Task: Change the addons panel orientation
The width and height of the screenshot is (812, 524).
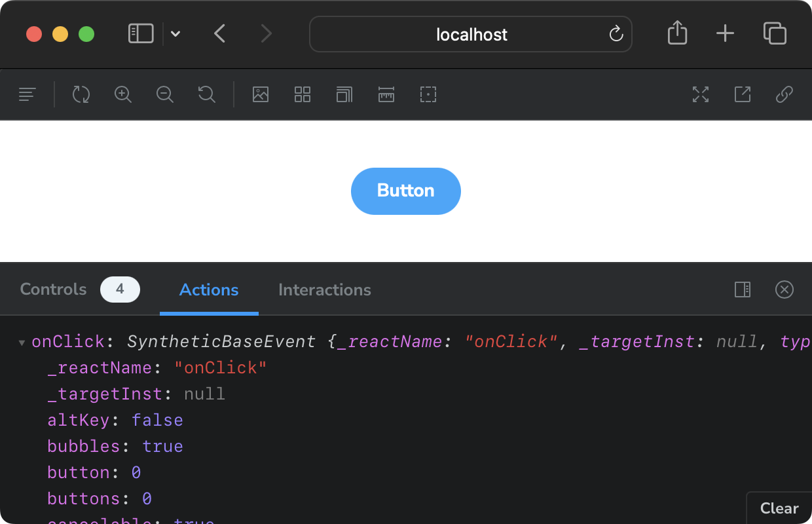Action: click(743, 289)
